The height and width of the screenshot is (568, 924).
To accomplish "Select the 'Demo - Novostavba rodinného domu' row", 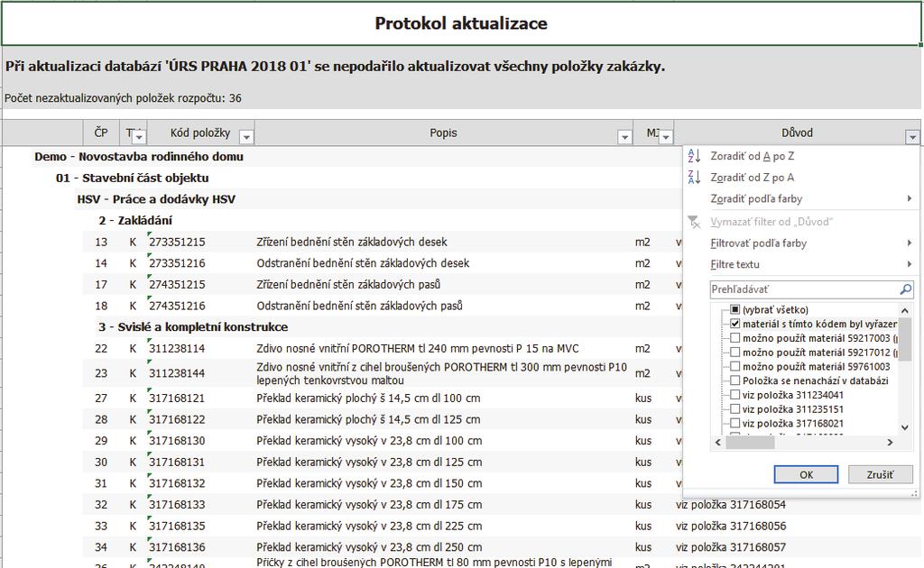I will (139, 157).
